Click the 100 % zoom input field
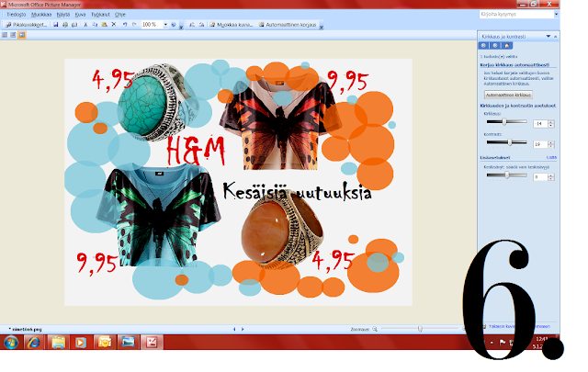The image size is (588, 372). (x=152, y=25)
